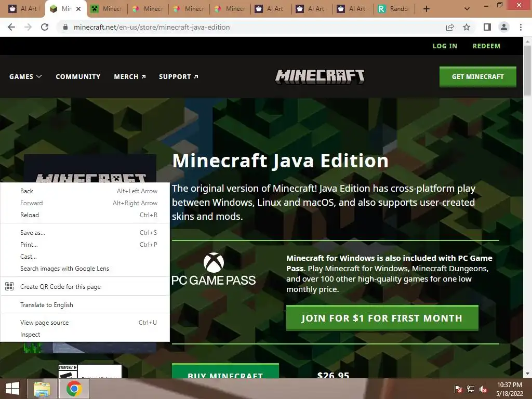This screenshot has width=532, height=399.
Task: Open the MERCH external link
Action: pos(130,77)
